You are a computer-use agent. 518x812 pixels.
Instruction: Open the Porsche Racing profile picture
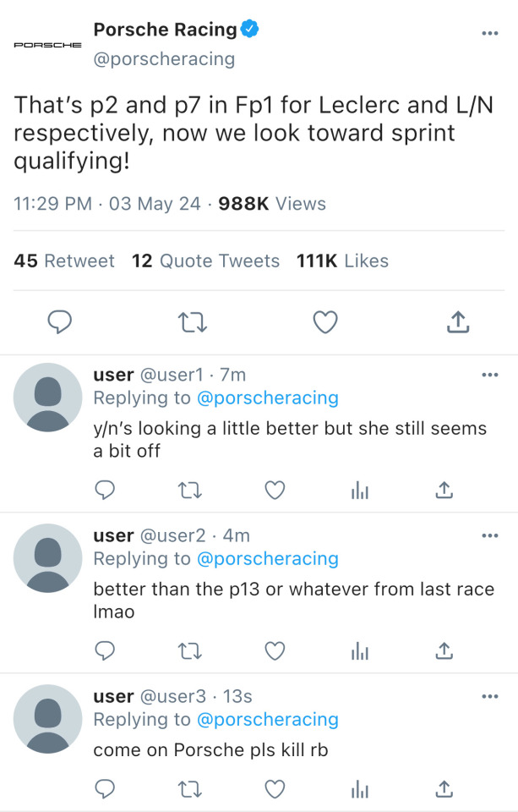[48, 44]
